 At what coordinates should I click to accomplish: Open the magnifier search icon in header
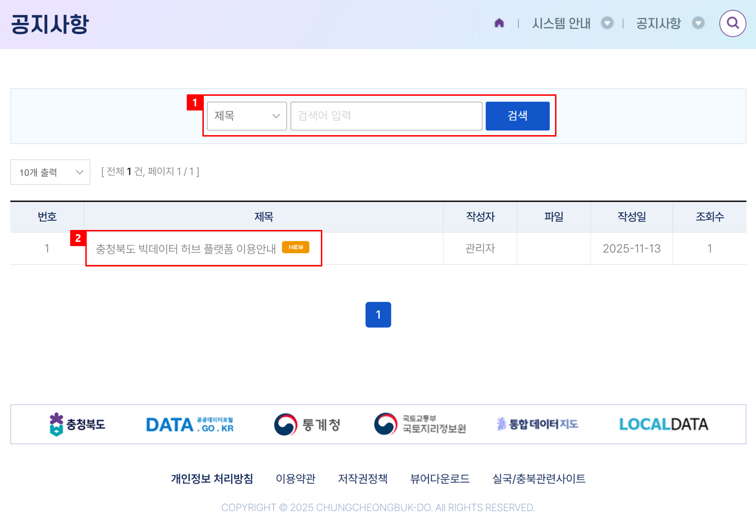click(x=732, y=23)
